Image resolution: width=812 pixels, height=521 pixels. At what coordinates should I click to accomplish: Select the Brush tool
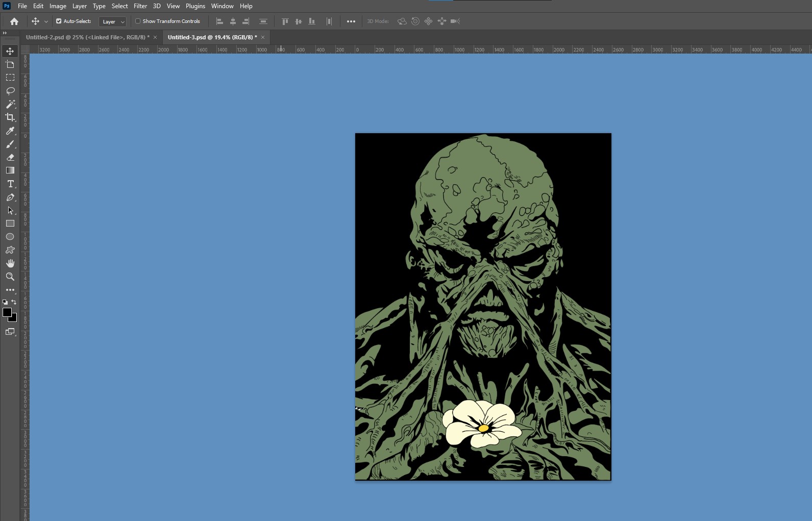coord(10,144)
